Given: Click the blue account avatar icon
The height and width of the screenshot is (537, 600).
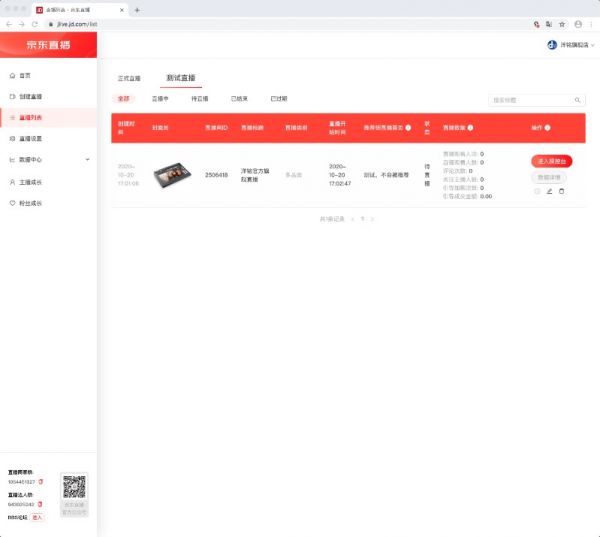Looking at the screenshot, I should tap(552, 45).
